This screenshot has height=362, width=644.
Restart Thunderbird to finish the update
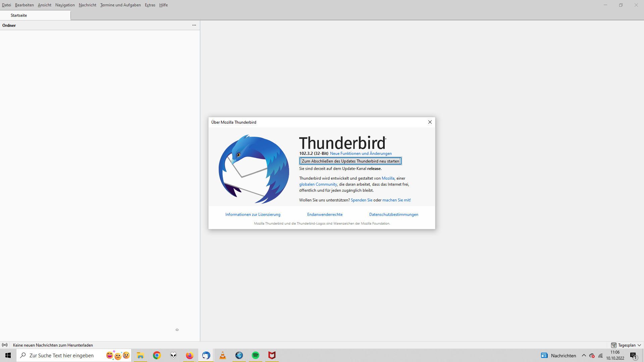350,161
